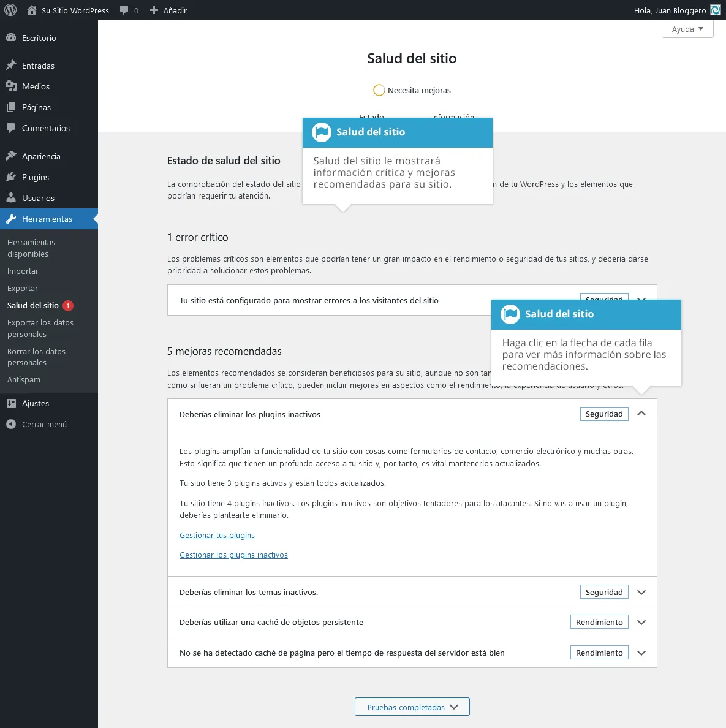Click 'Tu sitio tiene 3 plugins activos' text

click(x=282, y=483)
